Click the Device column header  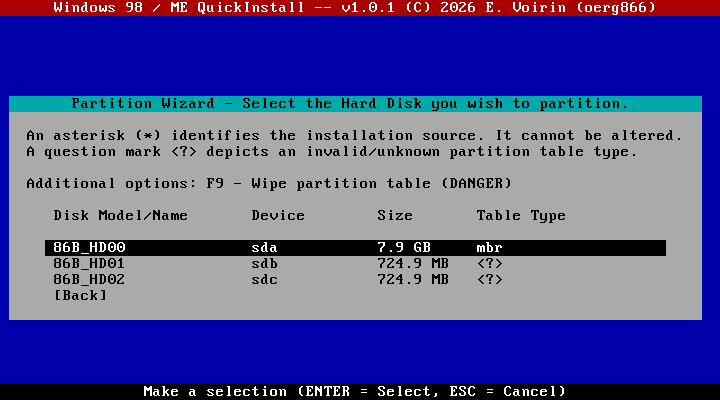[x=278, y=215]
